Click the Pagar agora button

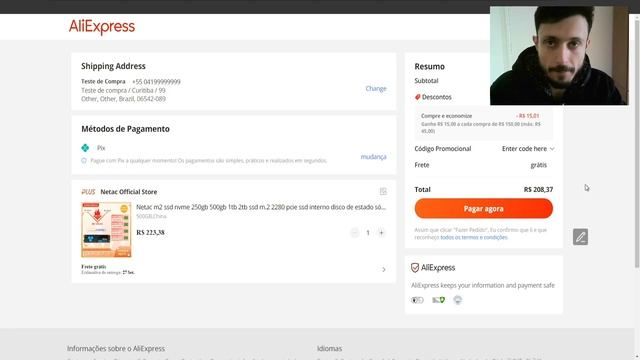(484, 209)
